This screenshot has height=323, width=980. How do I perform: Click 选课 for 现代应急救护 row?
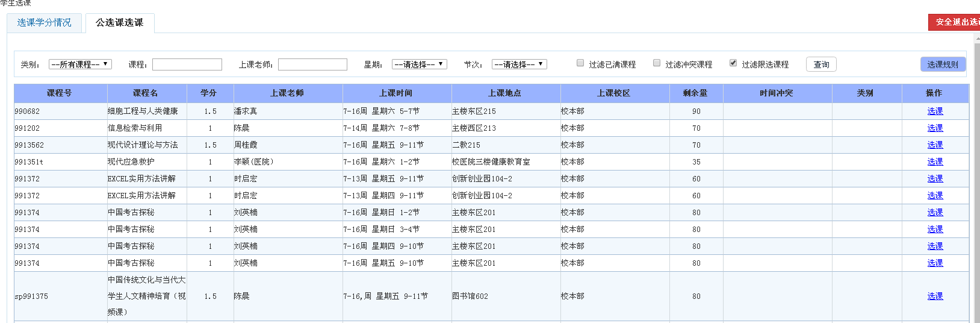pyautogui.click(x=935, y=162)
